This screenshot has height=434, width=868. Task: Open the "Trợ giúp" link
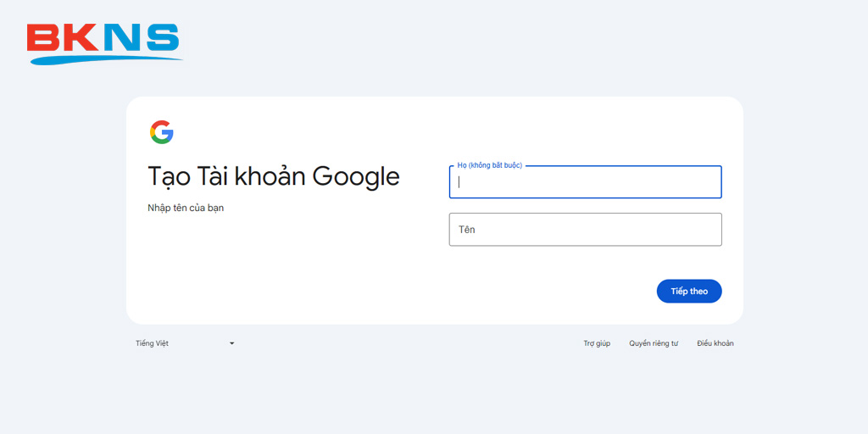597,343
